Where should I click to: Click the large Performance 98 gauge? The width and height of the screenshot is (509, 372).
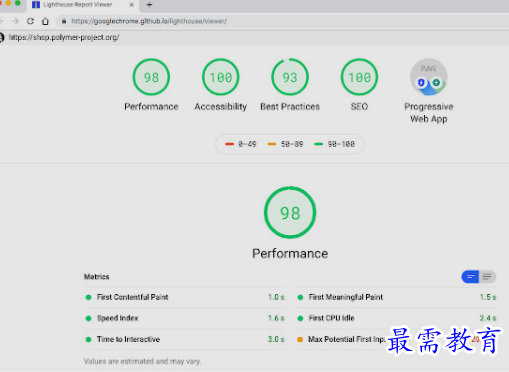click(x=290, y=212)
